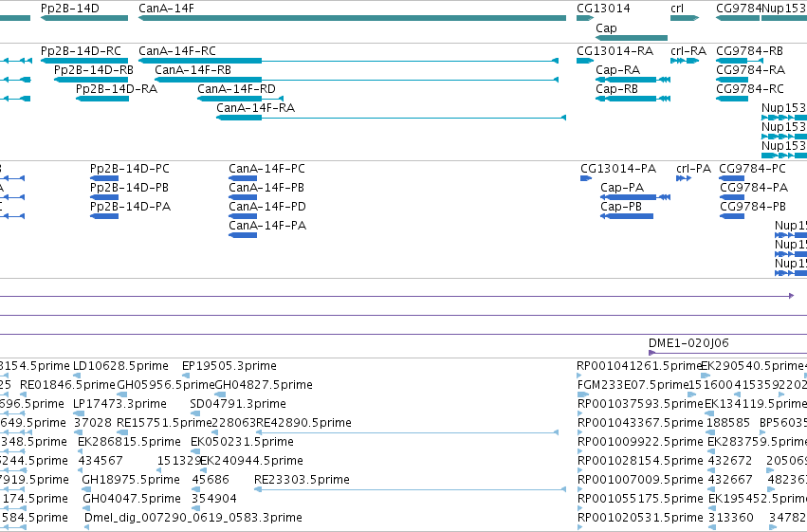Select the Pp2B-14D gene bar
This screenshot has width=807, height=532.
[84, 18]
